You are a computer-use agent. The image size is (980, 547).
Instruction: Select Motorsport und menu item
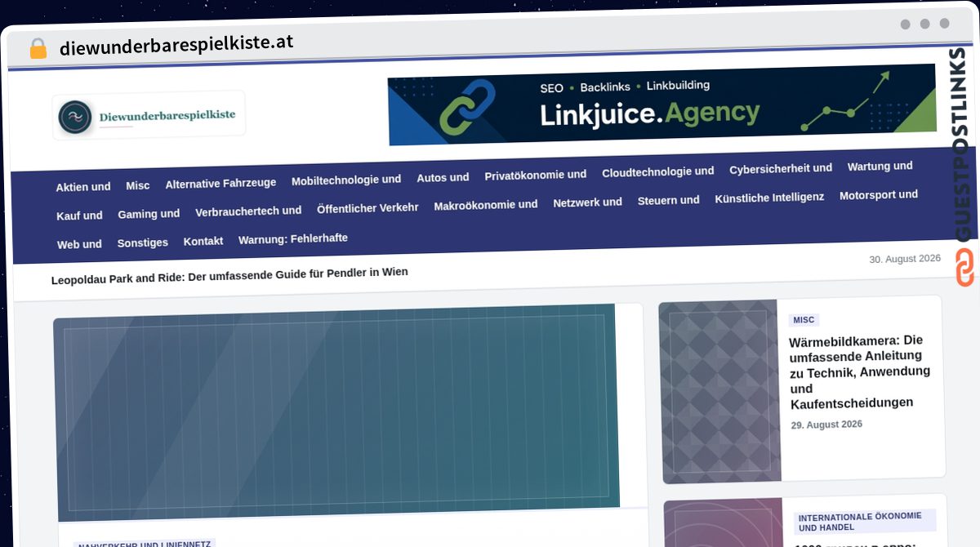(879, 194)
